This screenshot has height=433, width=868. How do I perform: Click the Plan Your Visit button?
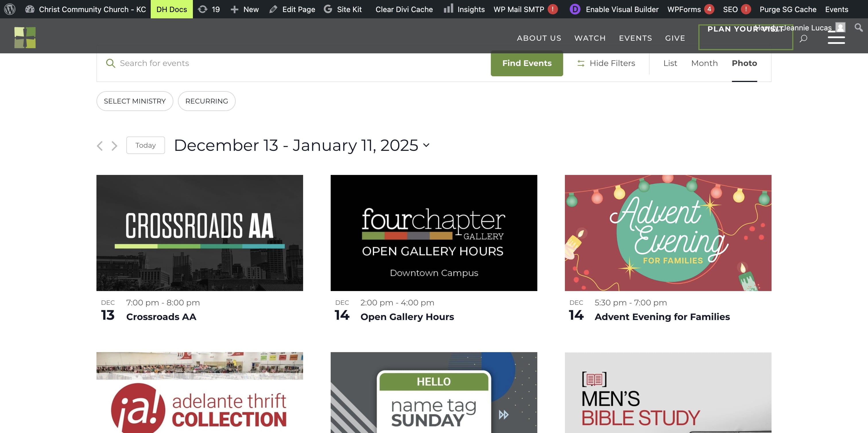coord(746,37)
